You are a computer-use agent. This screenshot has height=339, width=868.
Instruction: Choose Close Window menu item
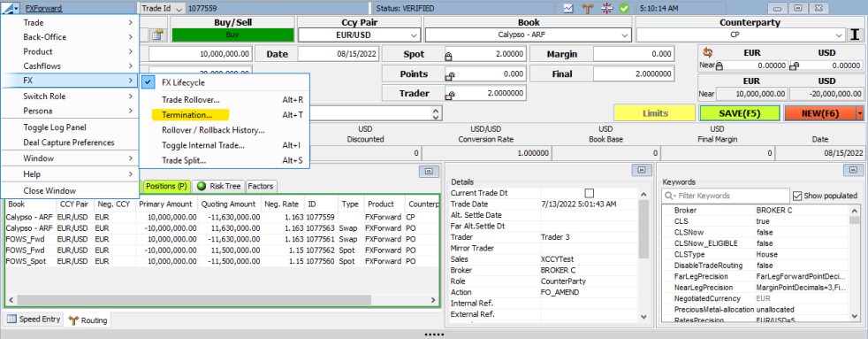[x=69, y=190]
